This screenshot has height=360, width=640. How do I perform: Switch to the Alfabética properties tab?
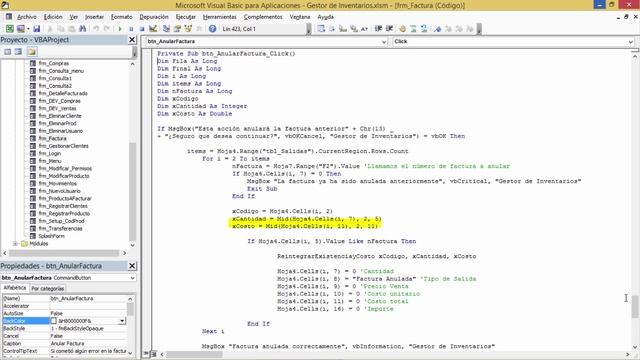pyautogui.click(x=15, y=288)
